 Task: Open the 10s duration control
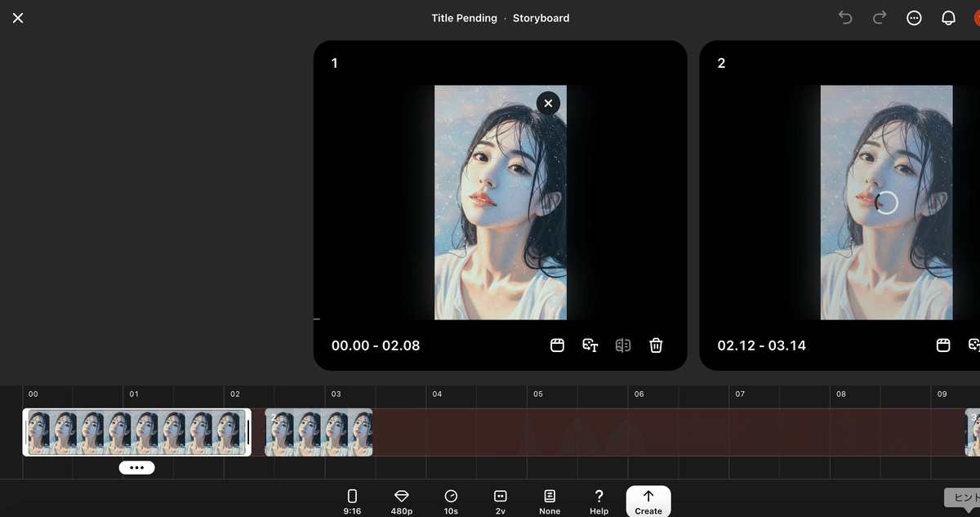(x=452, y=499)
